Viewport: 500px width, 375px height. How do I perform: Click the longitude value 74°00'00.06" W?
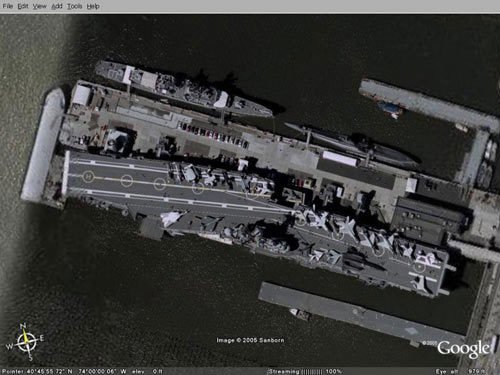click(x=103, y=371)
